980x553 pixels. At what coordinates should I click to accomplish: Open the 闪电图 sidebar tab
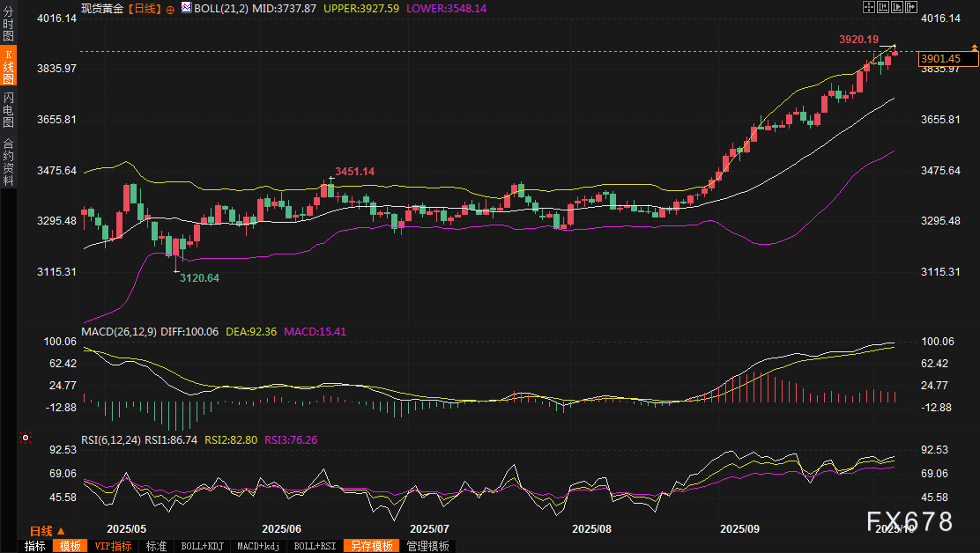coord(8,109)
